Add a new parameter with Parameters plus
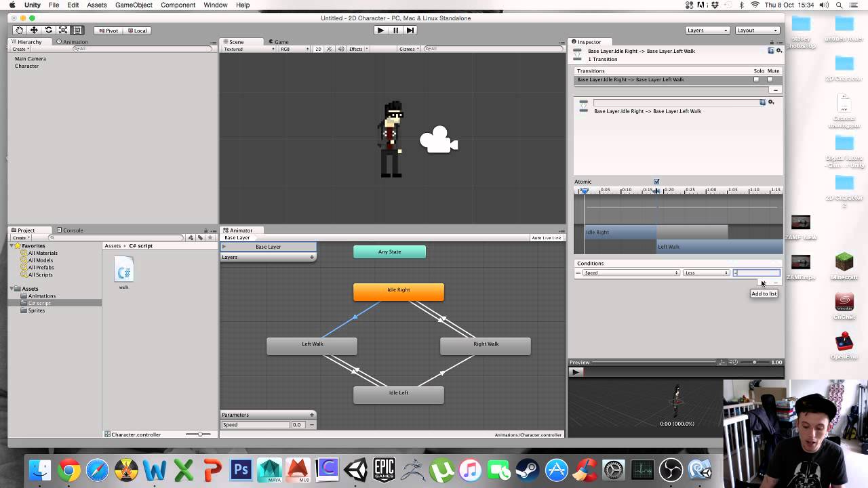This screenshot has width=868, height=488. point(312,415)
